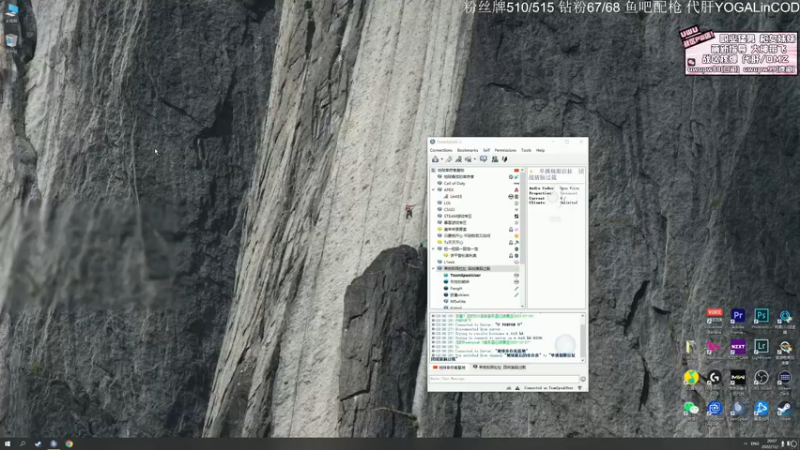Image resolution: width=800 pixels, height=450 pixels.
Task: Collapse the selected channel's expander arrow
Action: click(434, 268)
